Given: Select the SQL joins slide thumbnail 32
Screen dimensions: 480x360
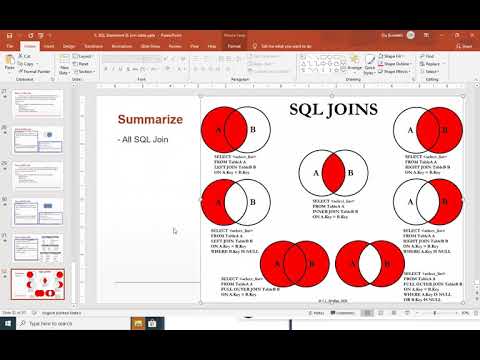Looking at the screenshot, I should click(38, 284).
